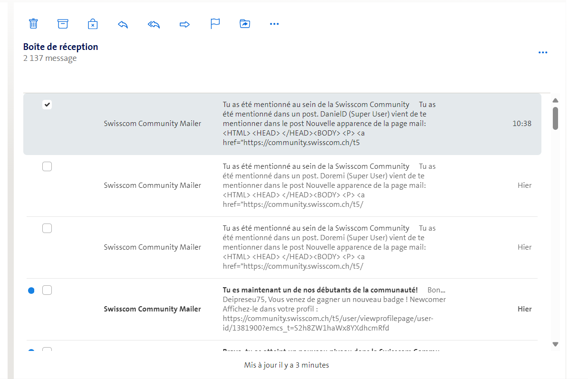Archive the selected email using box icon

coord(63,24)
